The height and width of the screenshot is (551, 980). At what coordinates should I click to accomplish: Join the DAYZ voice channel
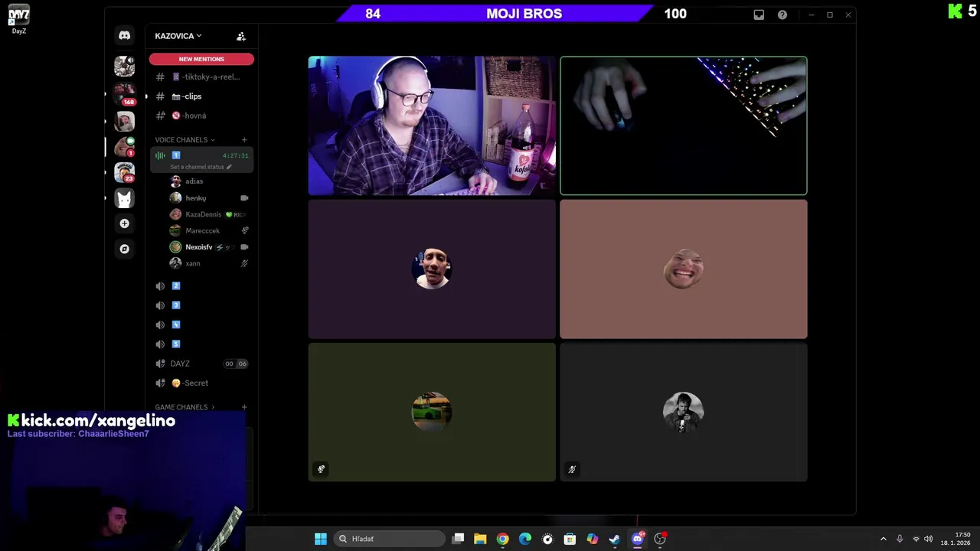pos(201,364)
